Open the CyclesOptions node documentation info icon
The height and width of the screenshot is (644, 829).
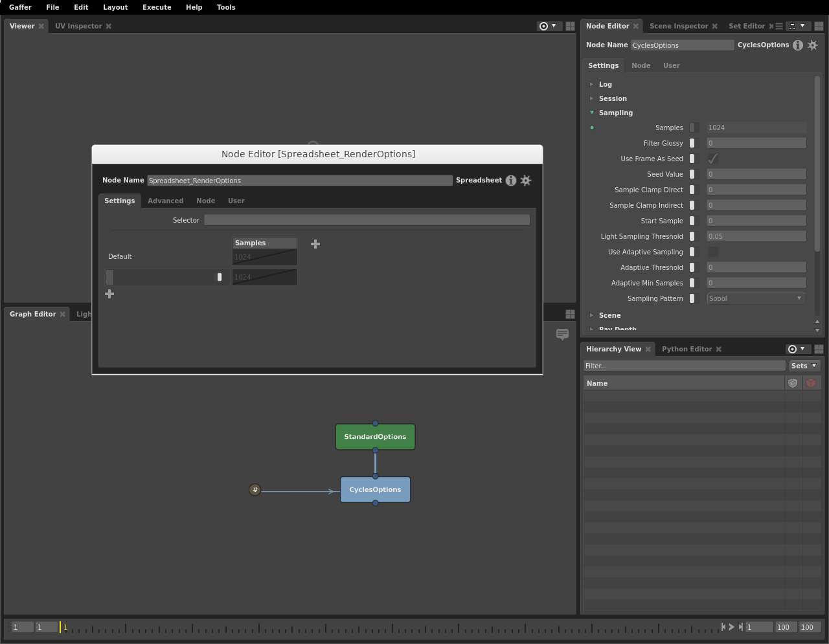click(x=798, y=45)
